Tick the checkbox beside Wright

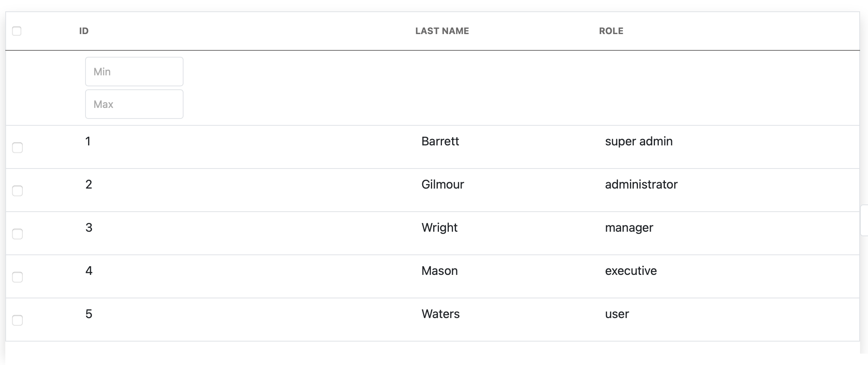tap(17, 234)
